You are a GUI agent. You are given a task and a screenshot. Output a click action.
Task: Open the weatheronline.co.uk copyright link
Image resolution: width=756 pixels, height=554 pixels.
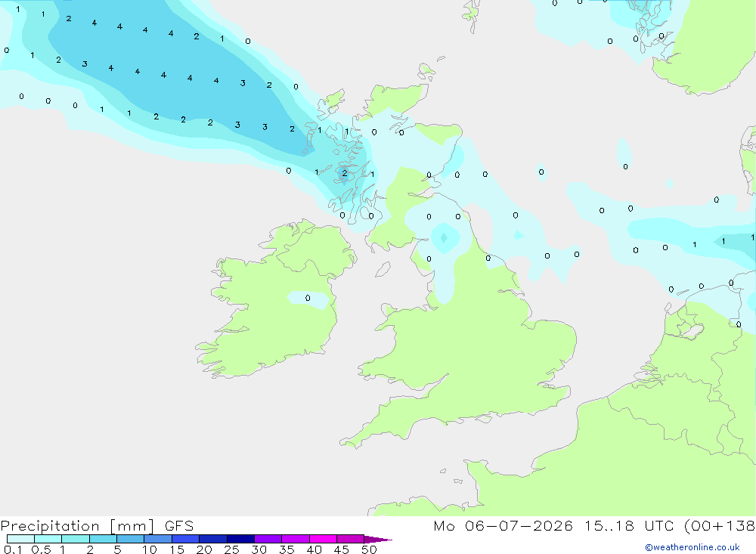[x=692, y=547]
